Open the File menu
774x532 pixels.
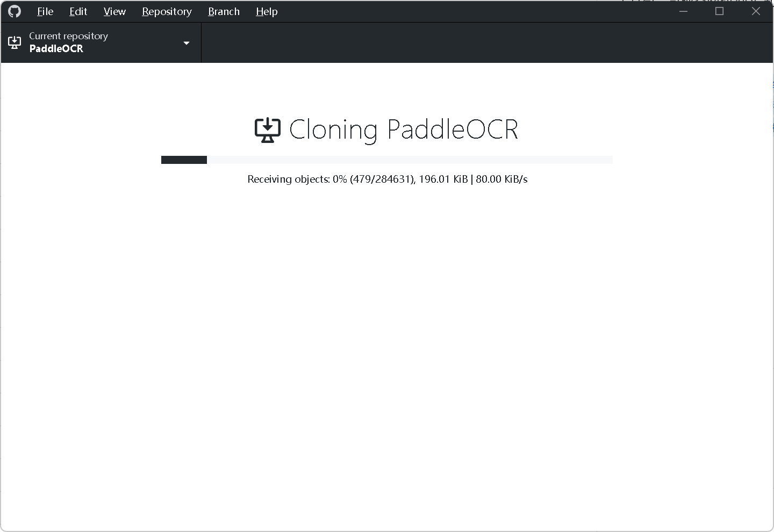45,11
